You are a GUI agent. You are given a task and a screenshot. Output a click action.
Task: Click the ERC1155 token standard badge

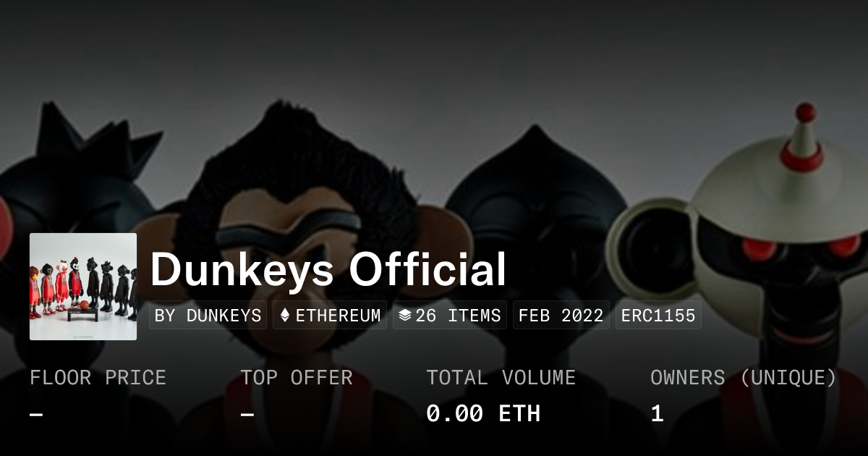[658, 316]
